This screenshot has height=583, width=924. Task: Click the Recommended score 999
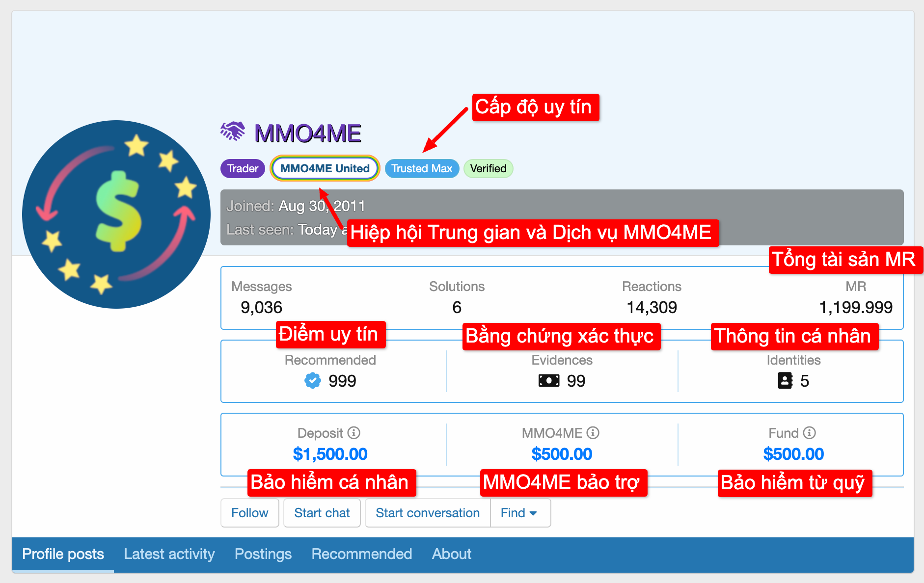342,381
